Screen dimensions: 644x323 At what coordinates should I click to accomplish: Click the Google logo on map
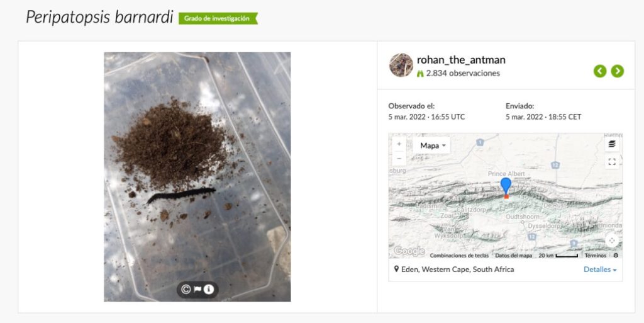pos(409,251)
